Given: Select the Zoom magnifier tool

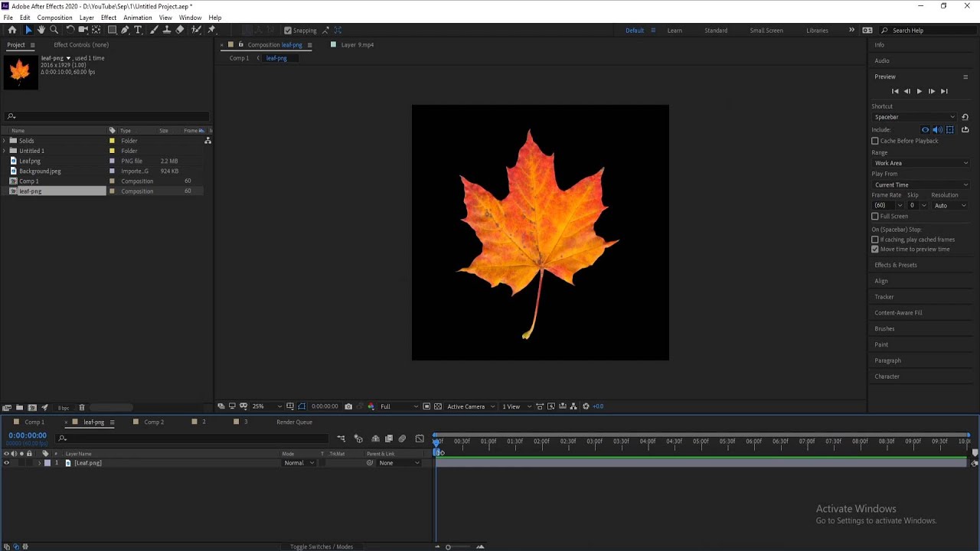Looking at the screenshot, I should 54,30.
